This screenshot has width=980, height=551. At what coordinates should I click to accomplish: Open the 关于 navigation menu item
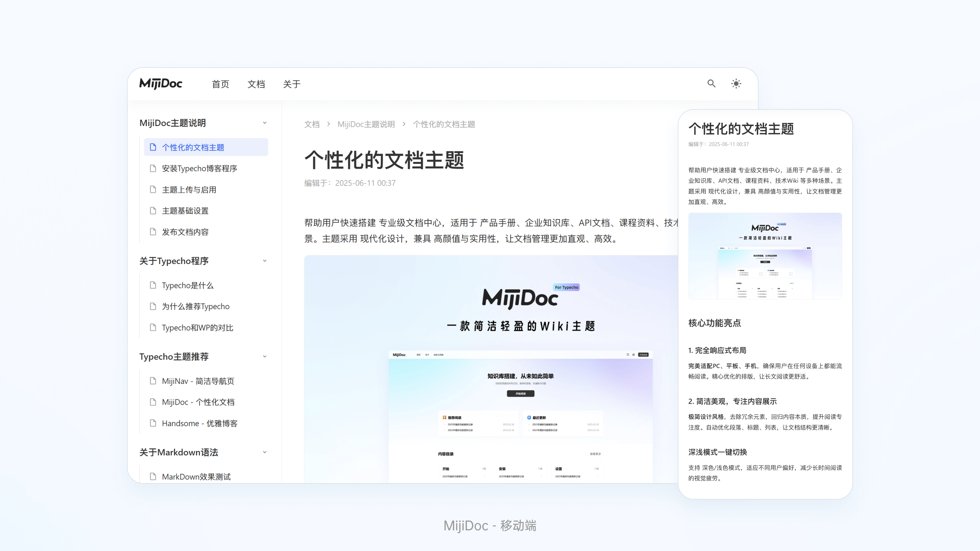[292, 84]
